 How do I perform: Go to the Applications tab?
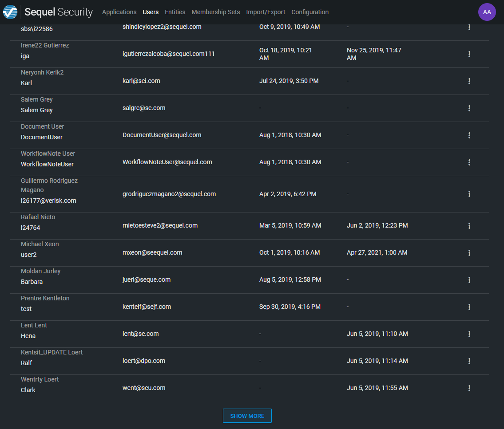click(x=119, y=12)
